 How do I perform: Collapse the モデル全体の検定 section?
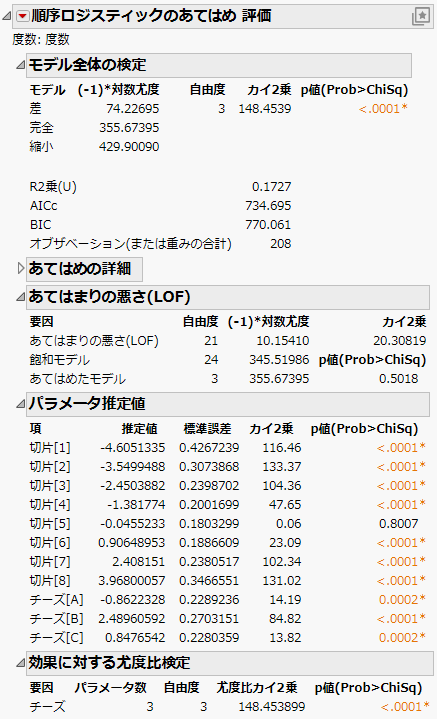20,65
